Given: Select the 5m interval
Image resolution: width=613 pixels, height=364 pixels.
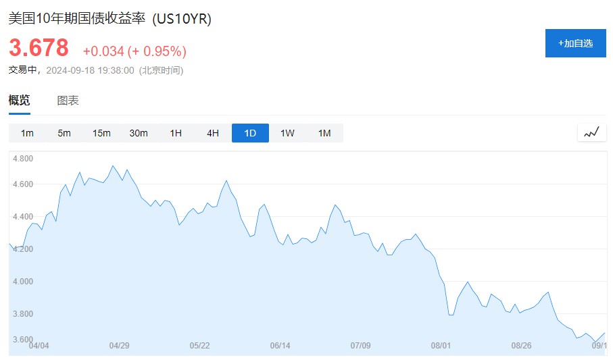Looking at the screenshot, I should pos(64,133).
